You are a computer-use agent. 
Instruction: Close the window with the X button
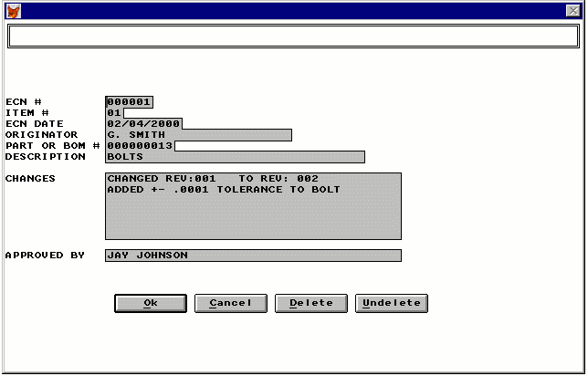click(x=573, y=11)
